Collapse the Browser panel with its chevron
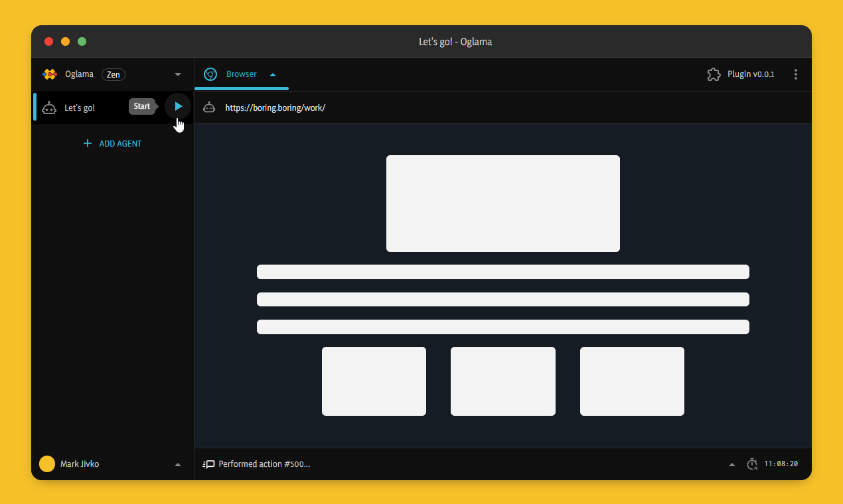 coord(272,74)
